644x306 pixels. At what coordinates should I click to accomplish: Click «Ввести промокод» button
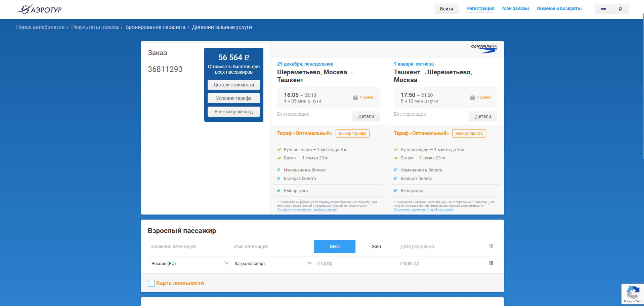[x=233, y=112]
